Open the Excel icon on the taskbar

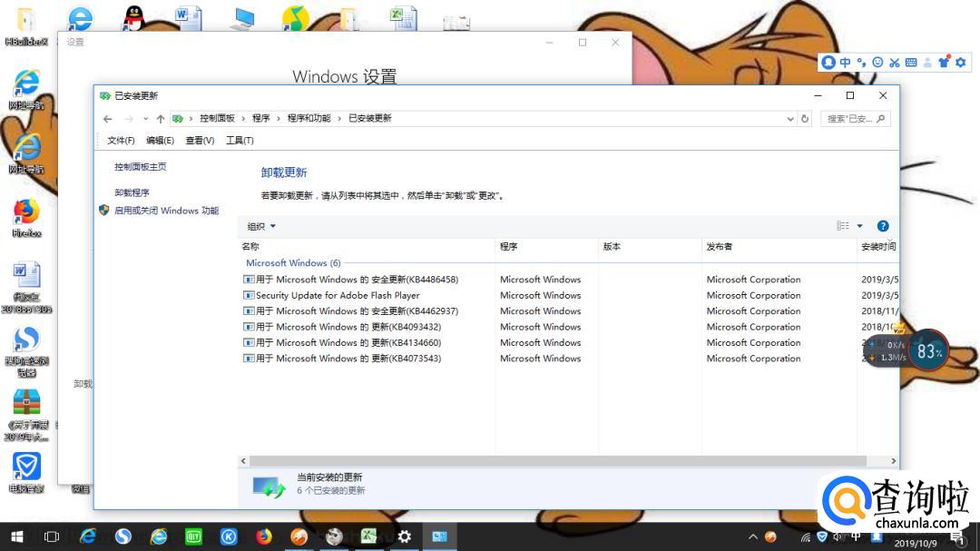(368, 536)
